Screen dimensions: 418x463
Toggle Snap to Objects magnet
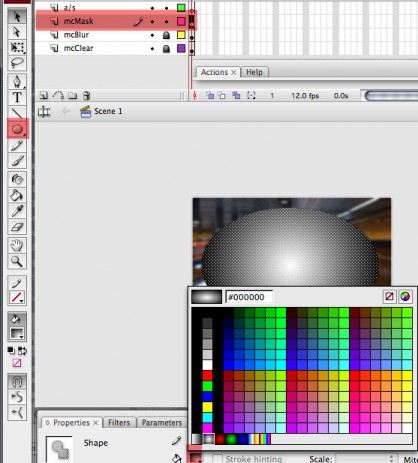pyautogui.click(x=17, y=381)
